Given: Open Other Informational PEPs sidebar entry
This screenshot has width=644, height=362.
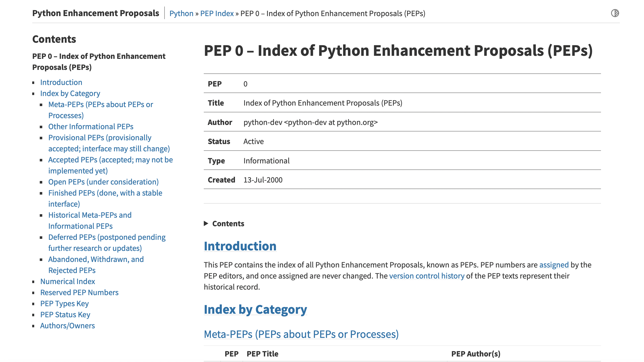Looking at the screenshot, I should (91, 126).
